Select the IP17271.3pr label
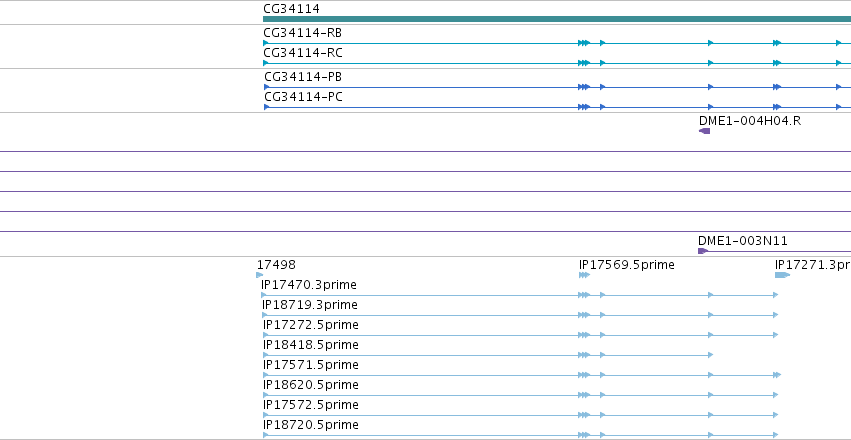 (812, 265)
